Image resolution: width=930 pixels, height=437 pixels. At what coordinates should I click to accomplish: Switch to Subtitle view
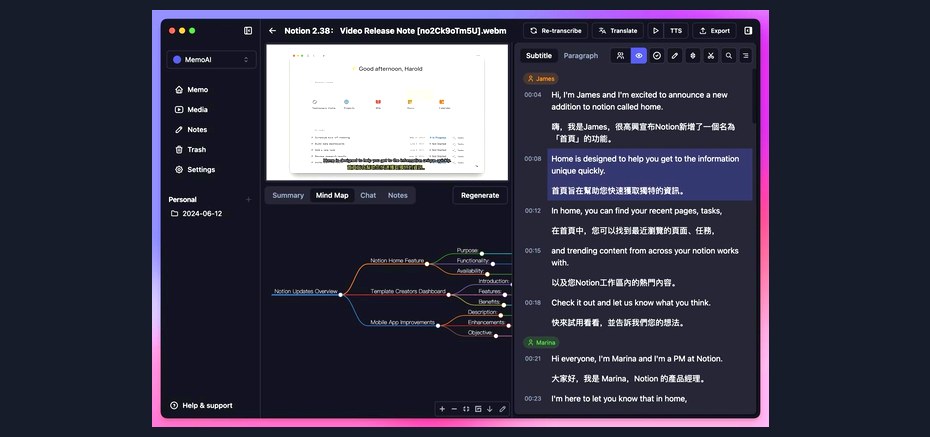pyautogui.click(x=539, y=56)
